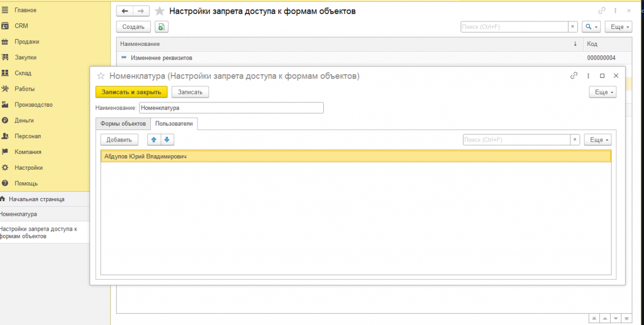Go to Закупки section
Screen dimensions: 644x325
tap(25, 57)
